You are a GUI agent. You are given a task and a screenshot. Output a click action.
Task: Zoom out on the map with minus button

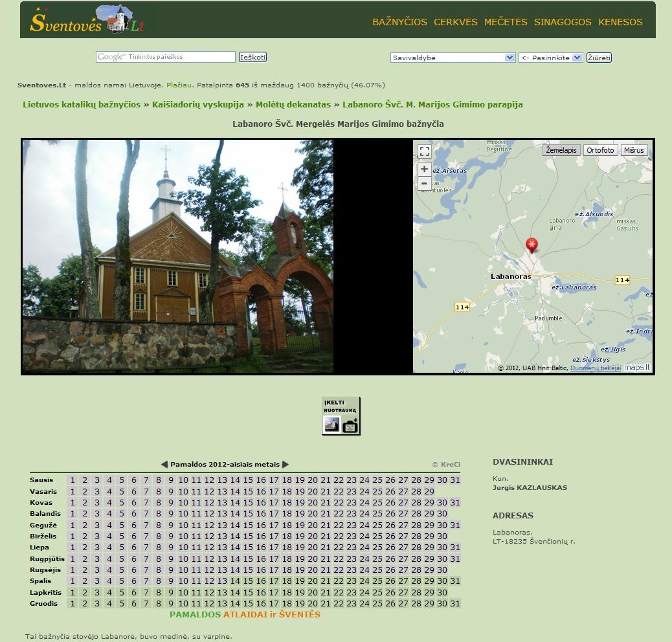click(x=424, y=183)
